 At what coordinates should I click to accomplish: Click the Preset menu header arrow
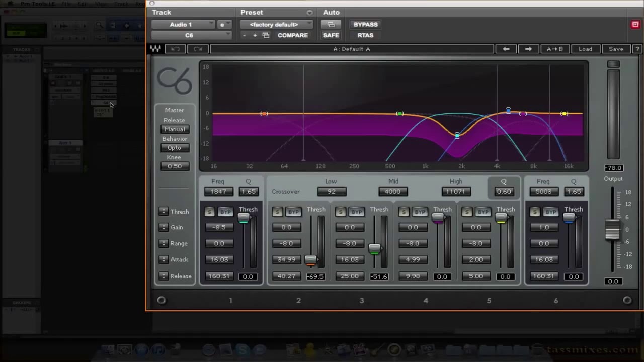point(309,13)
